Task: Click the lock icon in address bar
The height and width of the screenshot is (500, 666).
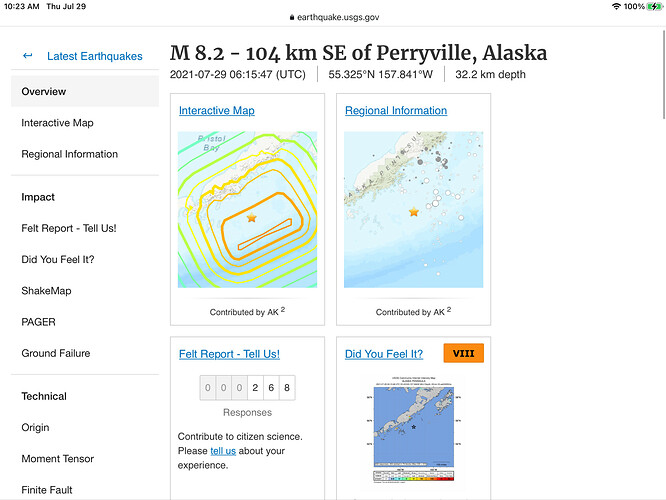Action: (x=292, y=17)
